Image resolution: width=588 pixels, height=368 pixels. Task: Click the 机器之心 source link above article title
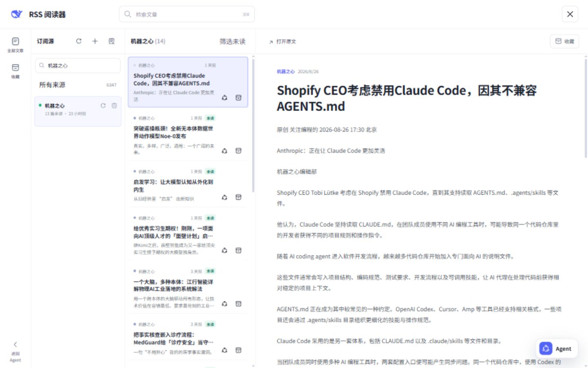[x=285, y=72]
